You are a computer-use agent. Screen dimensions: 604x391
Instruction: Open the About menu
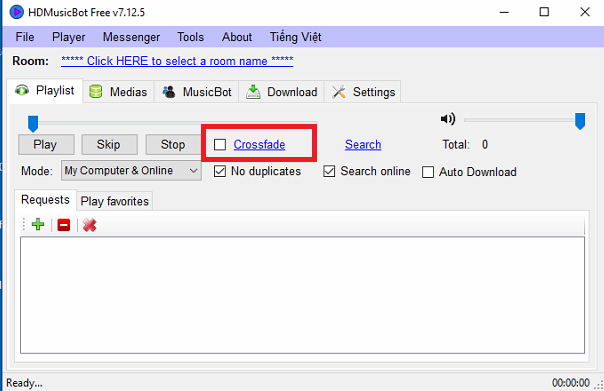(x=237, y=37)
